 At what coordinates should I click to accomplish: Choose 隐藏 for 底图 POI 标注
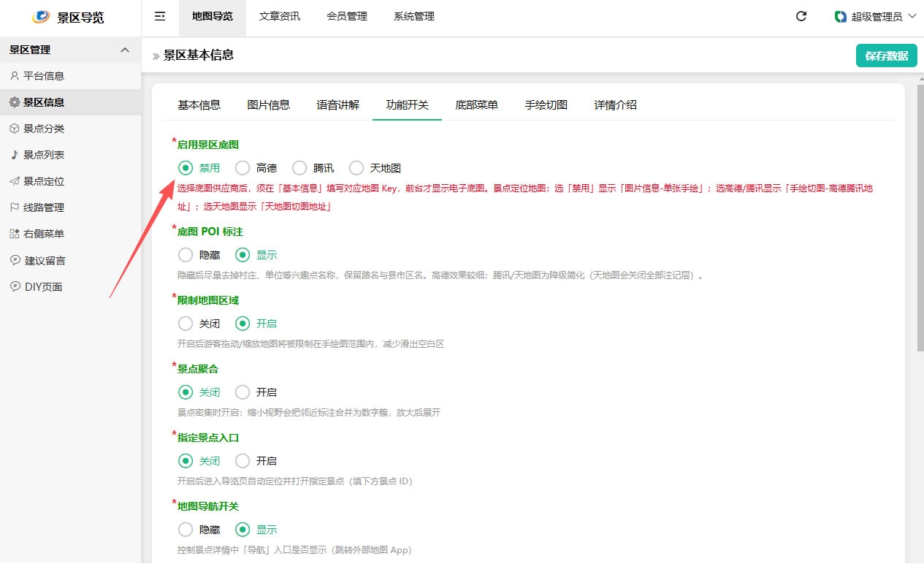point(186,255)
